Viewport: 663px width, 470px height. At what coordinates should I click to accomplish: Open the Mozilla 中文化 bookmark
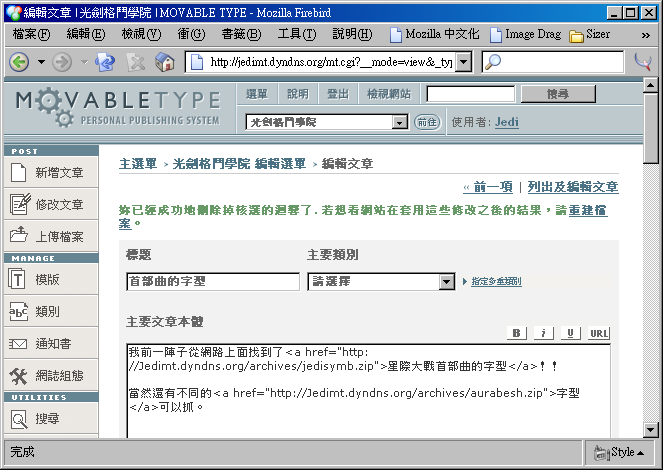point(435,34)
